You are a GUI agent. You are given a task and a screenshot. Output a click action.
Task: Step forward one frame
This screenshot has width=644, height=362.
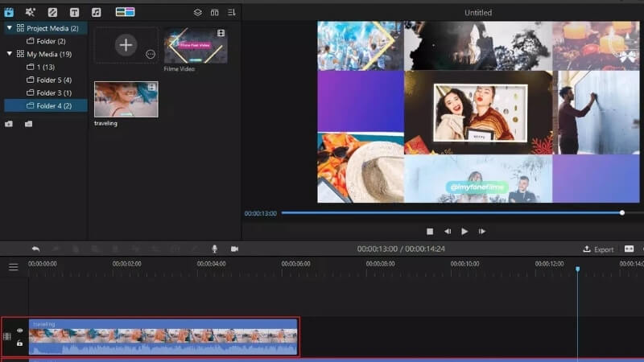pos(481,232)
